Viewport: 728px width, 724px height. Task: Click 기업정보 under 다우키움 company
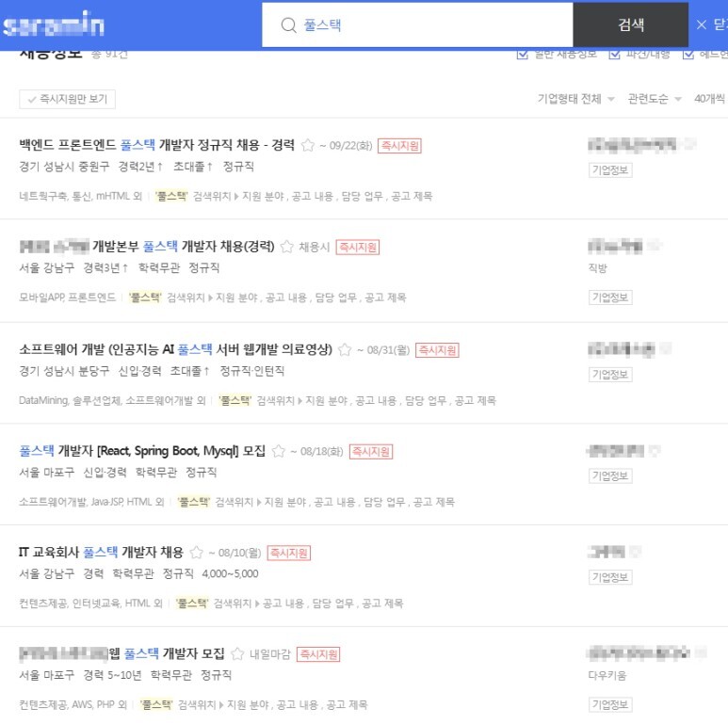(610, 704)
